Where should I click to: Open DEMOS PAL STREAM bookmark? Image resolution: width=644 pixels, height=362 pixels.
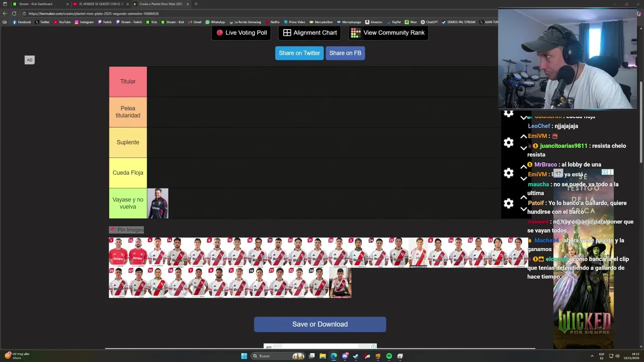(x=458, y=22)
